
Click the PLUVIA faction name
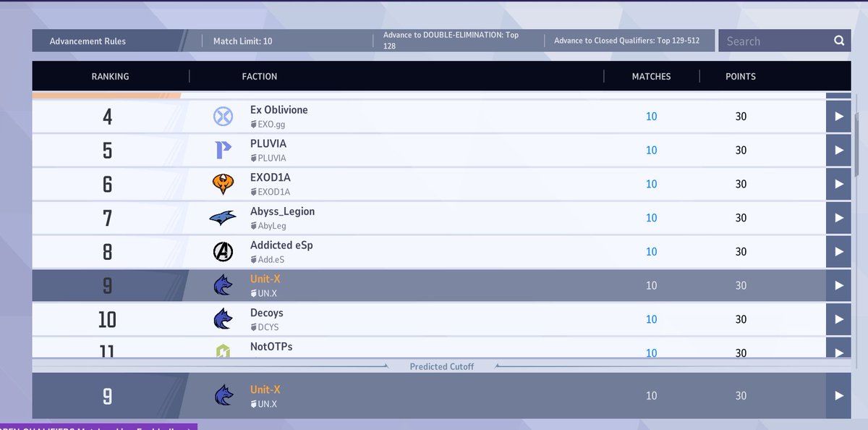point(268,144)
